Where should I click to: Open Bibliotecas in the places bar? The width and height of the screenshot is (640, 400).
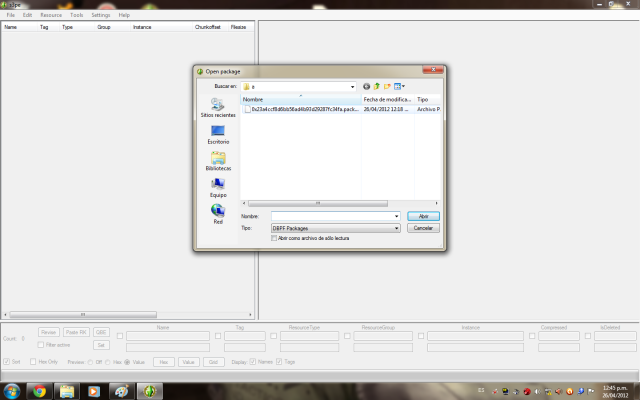point(218,162)
